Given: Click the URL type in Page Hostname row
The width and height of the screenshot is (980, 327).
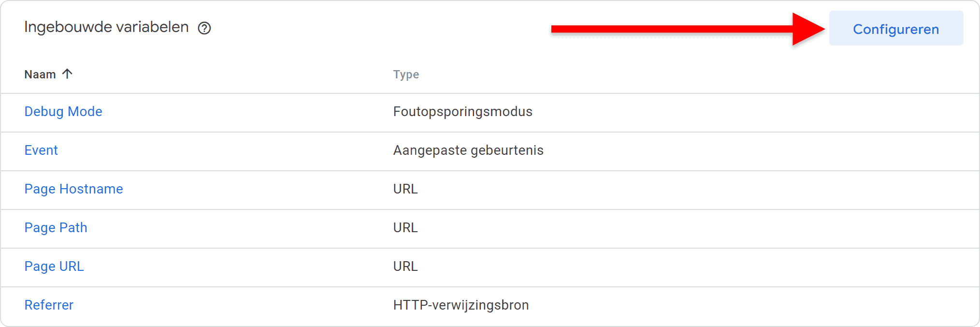Looking at the screenshot, I should (405, 189).
